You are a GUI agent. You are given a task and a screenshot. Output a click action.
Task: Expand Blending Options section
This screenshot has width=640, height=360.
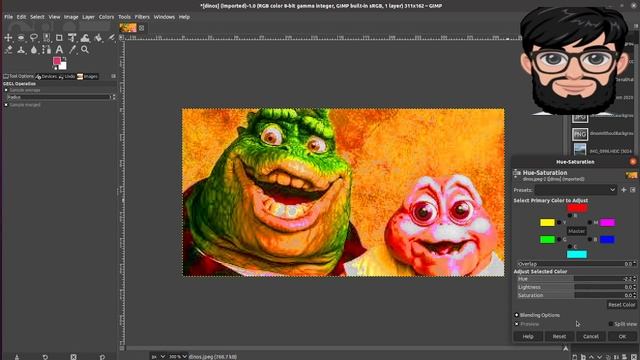click(517, 315)
